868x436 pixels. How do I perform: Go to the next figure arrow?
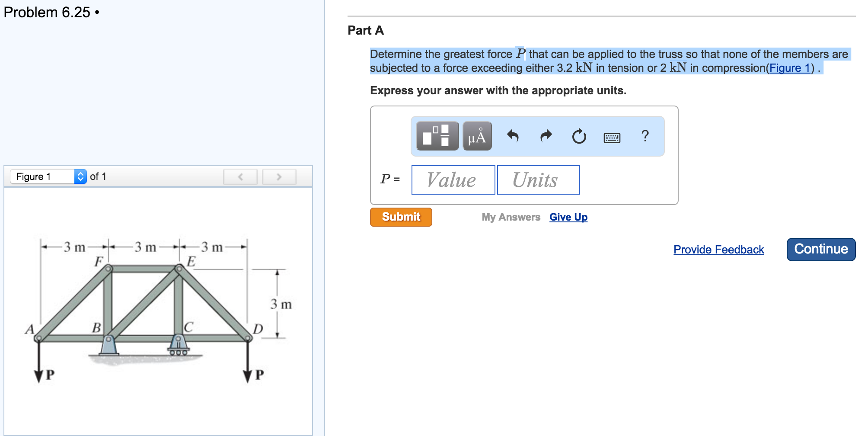click(x=279, y=176)
